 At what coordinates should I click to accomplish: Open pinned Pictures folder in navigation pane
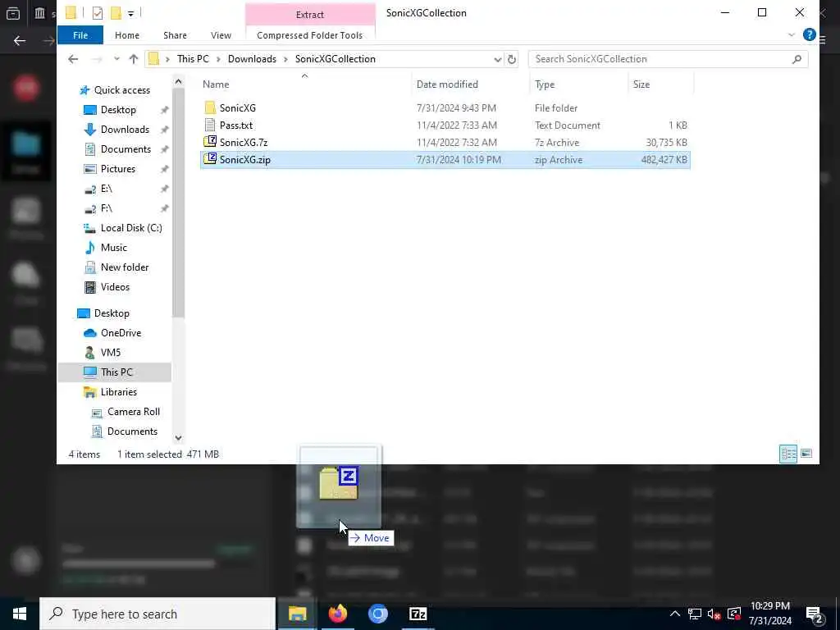point(118,169)
